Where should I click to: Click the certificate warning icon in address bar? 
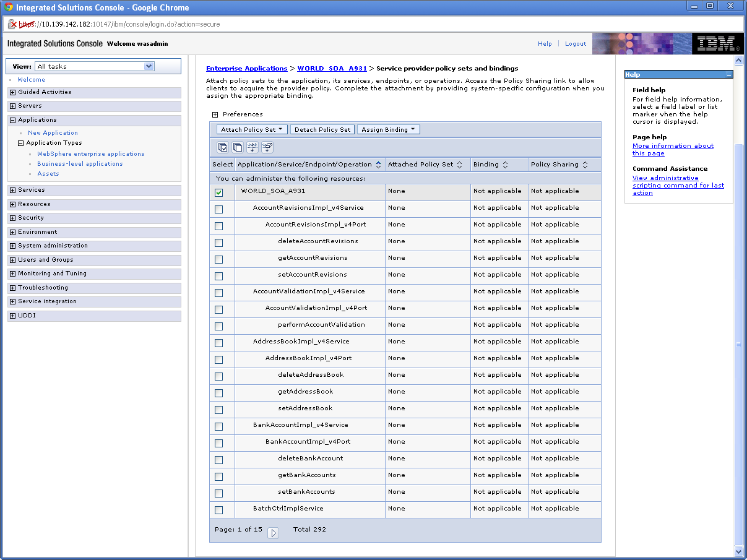click(12, 24)
